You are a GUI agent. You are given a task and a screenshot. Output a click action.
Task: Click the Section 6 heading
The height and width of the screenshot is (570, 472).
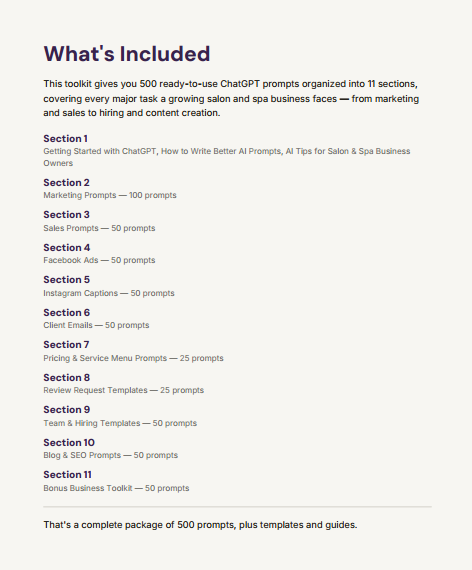(x=67, y=313)
